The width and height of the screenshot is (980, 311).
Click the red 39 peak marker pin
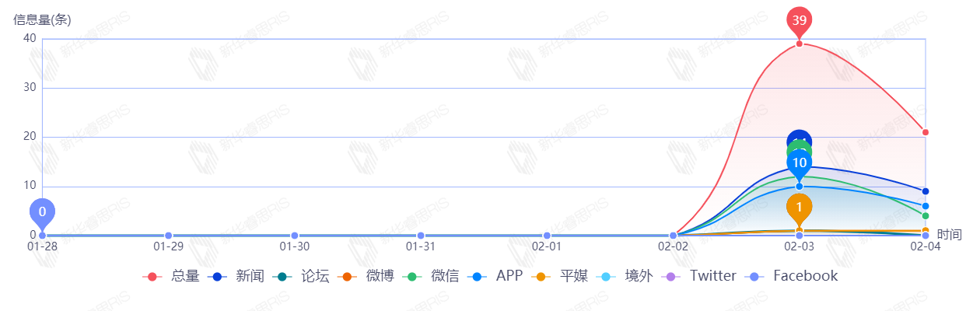799,21
